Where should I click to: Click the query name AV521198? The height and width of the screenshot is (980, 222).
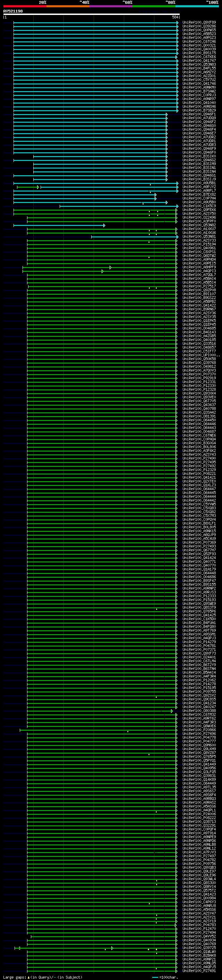tap(13, 11)
